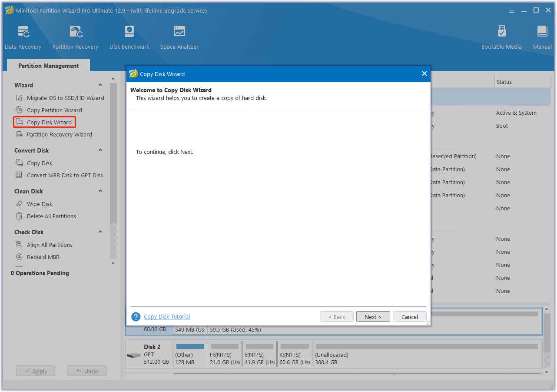Select the Unallocated 388.4 GB partition block

(427, 354)
